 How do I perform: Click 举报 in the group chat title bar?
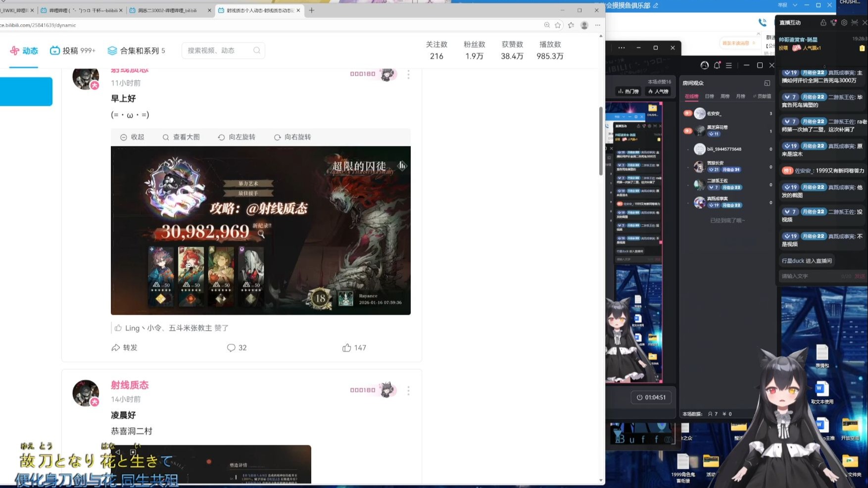coord(782,5)
